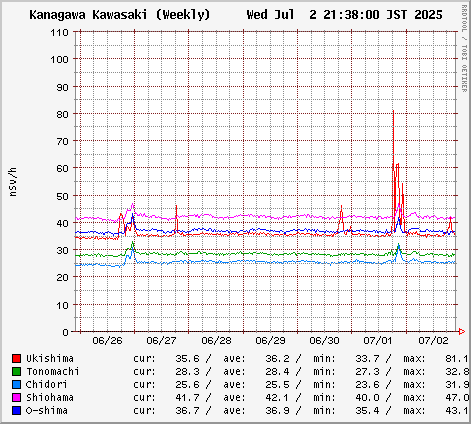Click the 100 y-axis tick label

(59, 59)
